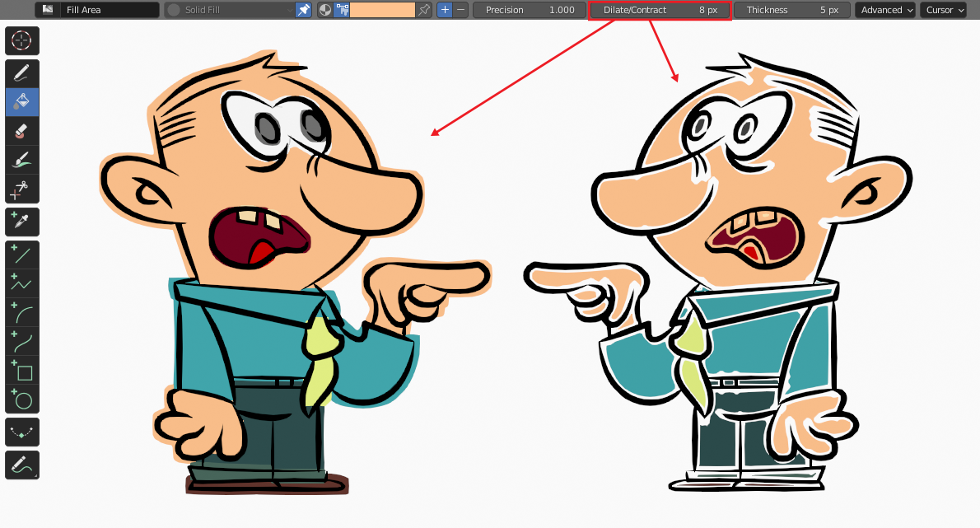Enable inverted fill direction minus button

461,10
